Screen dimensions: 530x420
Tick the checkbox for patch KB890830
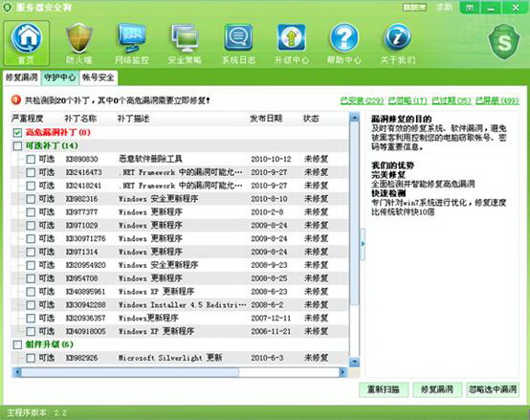pos(31,159)
